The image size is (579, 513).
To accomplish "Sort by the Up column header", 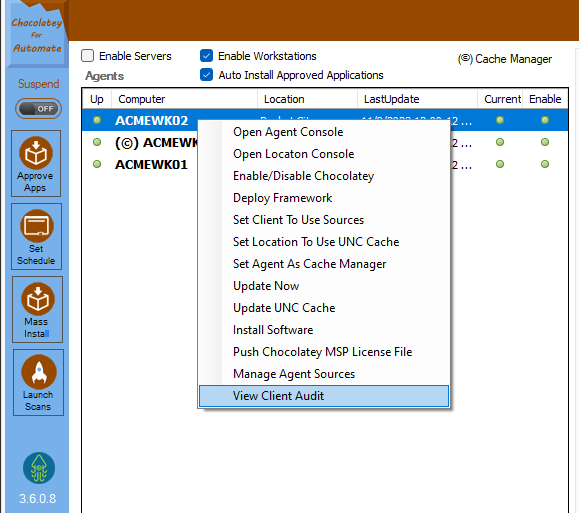I will pyautogui.click(x=97, y=99).
